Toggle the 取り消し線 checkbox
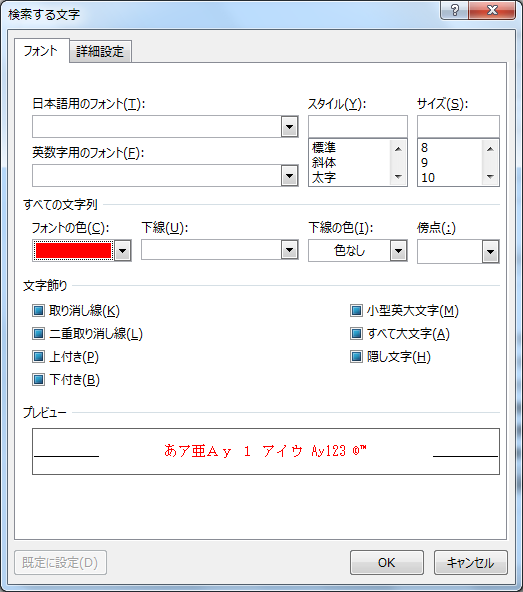This screenshot has height=592, width=523. click(38, 311)
